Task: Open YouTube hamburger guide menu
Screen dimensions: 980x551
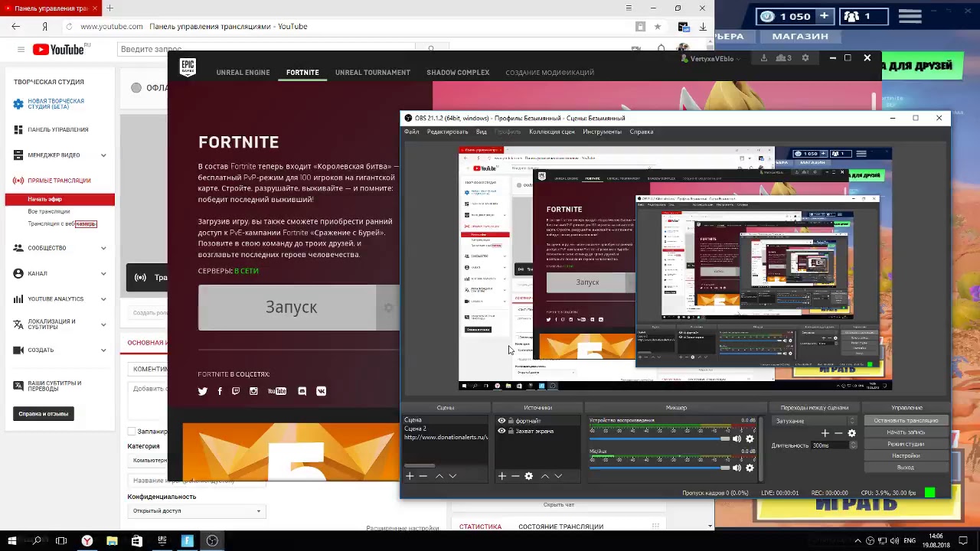Action: (x=21, y=50)
